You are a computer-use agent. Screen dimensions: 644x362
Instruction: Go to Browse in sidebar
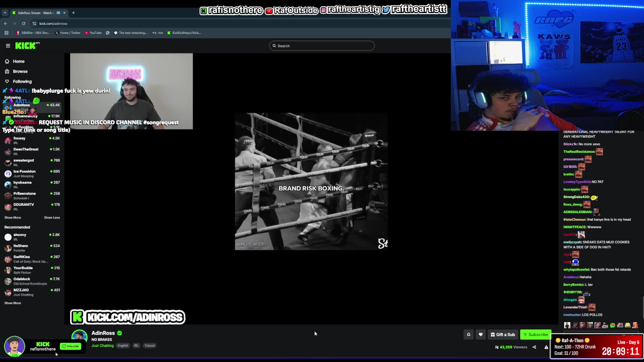(16, 71)
